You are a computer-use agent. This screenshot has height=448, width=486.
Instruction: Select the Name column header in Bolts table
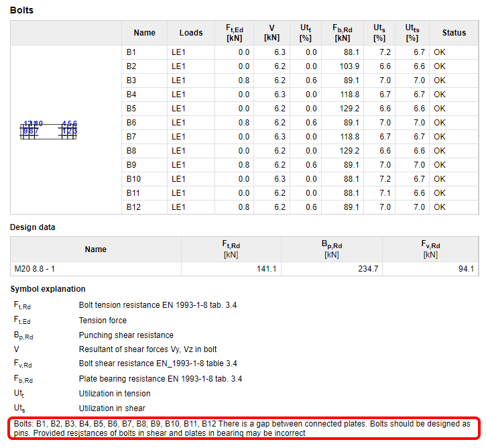(144, 33)
